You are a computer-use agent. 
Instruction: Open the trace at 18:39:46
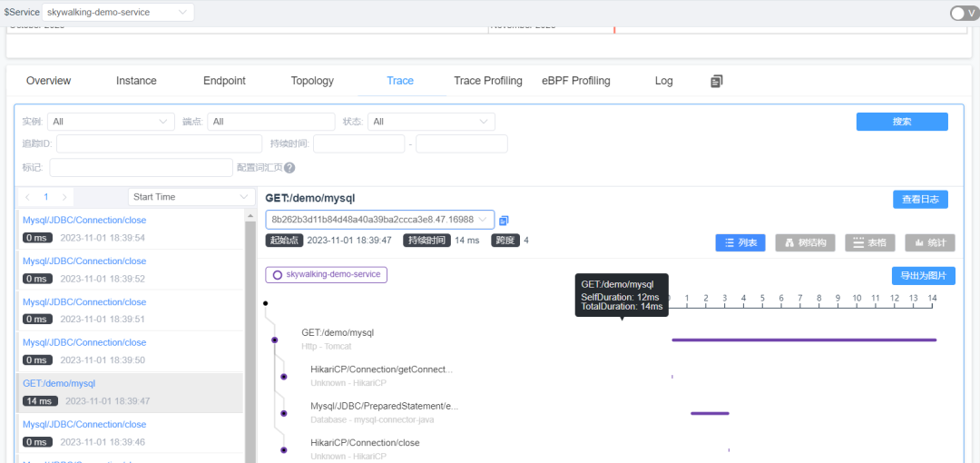tap(130, 433)
